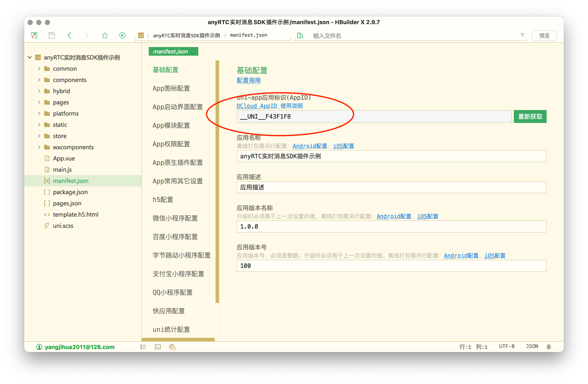Screen dimensions: 588x384
Task: Open the App模块配置 section
Action: [171, 126]
